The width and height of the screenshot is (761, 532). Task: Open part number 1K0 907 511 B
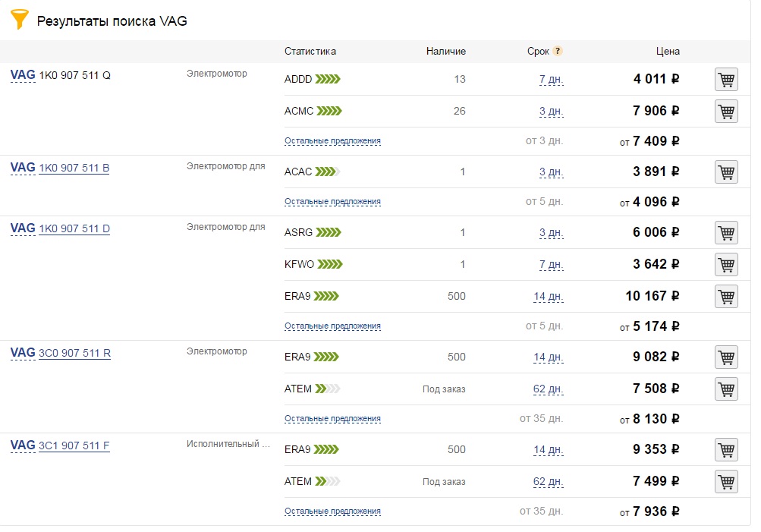coord(74,168)
